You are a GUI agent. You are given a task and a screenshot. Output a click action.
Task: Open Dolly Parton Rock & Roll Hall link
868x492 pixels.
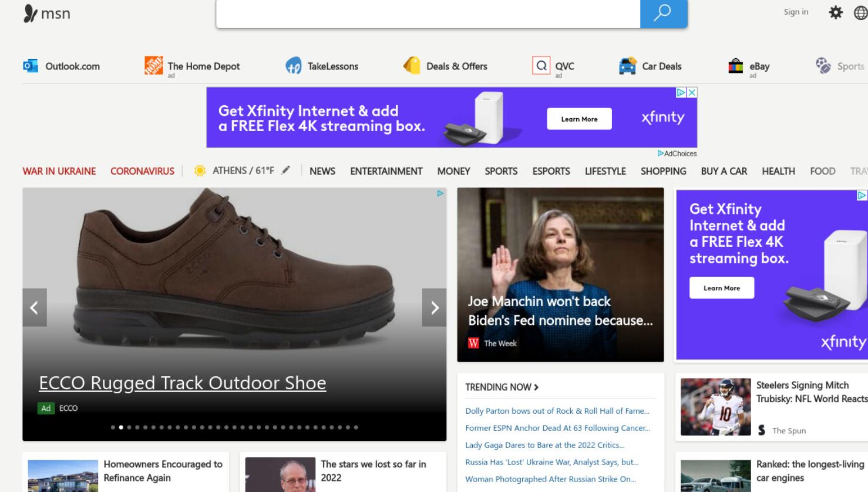tap(557, 411)
